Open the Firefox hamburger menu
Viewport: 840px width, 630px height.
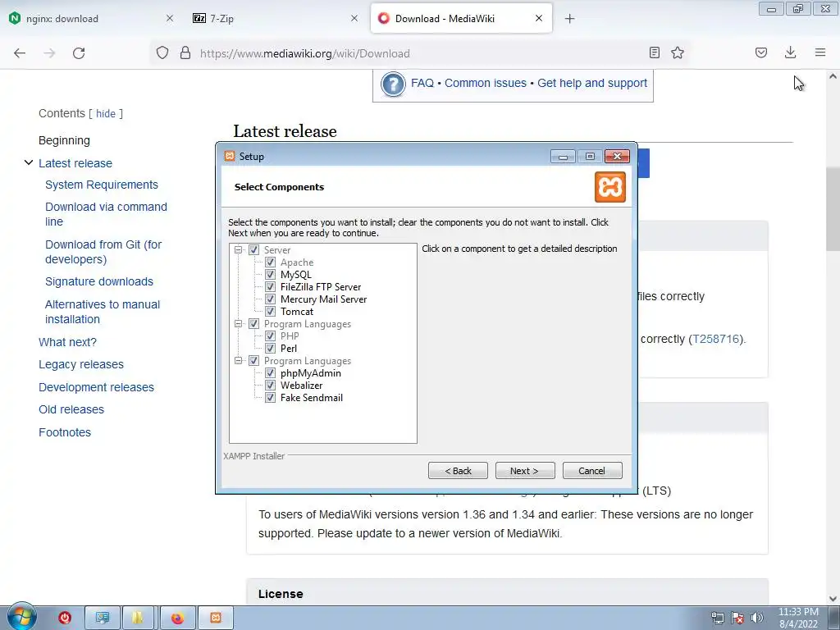tap(820, 52)
